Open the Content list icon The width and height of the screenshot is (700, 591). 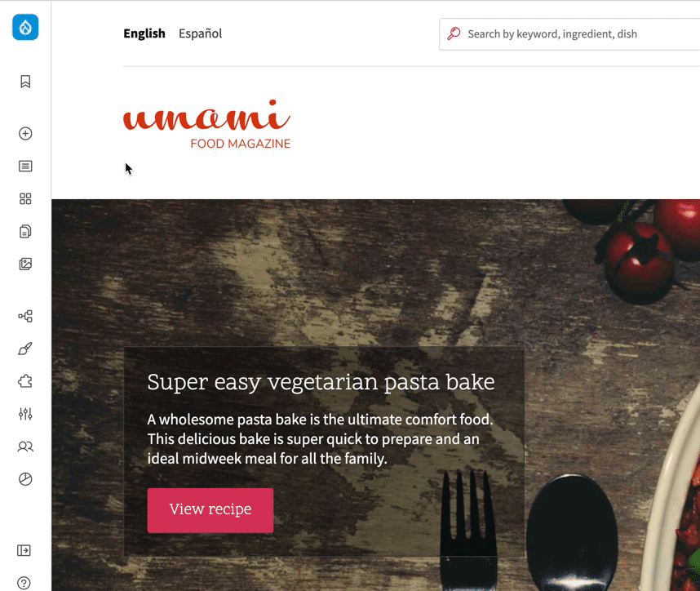(x=25, y=167)
